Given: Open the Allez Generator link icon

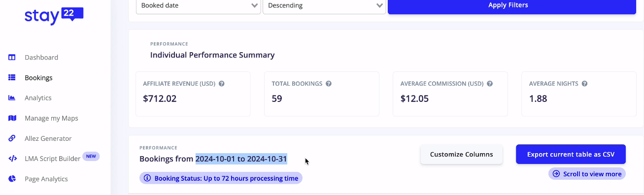Looking at the screenshot, I should pos(12,138).
